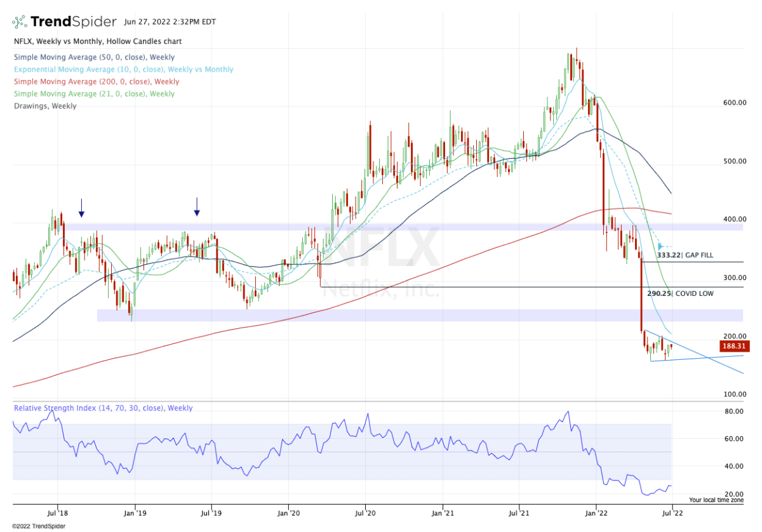Click the 333.22 GAP FILL annotation label
Image resolution: width=762 pixels, height=532 pixels.
(x=685, y=255)
